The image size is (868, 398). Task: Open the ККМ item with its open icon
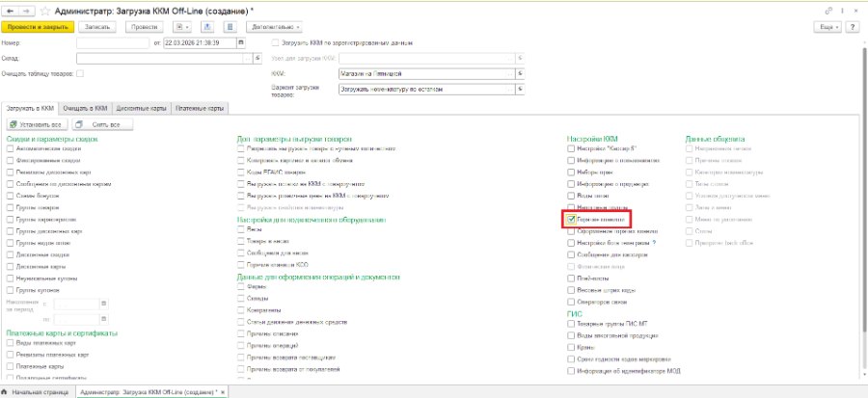coord(520,73)
